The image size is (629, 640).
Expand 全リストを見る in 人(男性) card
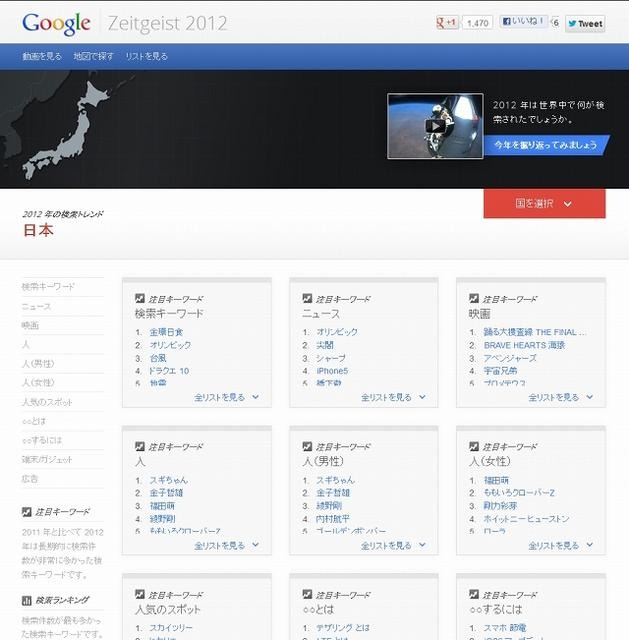[393, 545]
